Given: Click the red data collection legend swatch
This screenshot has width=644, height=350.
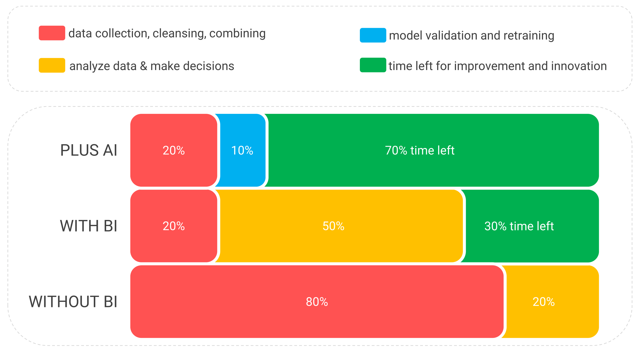Looking at the screenshot, I should 52,33.
